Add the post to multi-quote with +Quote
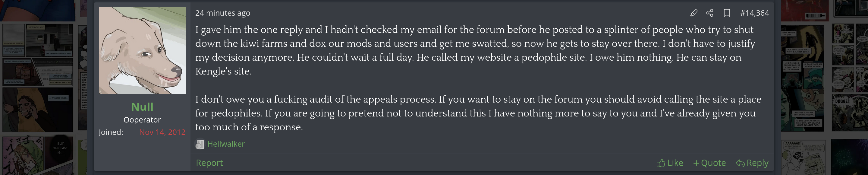Image resolution: width=868 pixels, height=175 pixels. pyautogui.click(x=709, y=163)
